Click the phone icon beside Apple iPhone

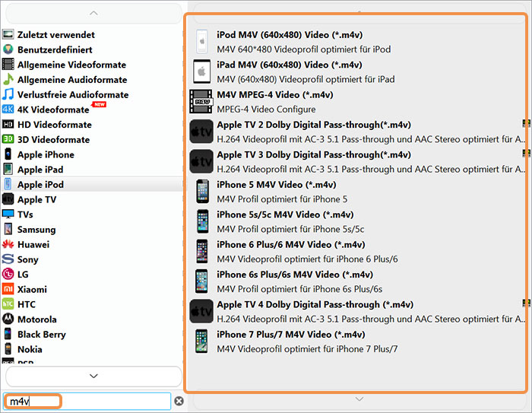click(8, 154)
